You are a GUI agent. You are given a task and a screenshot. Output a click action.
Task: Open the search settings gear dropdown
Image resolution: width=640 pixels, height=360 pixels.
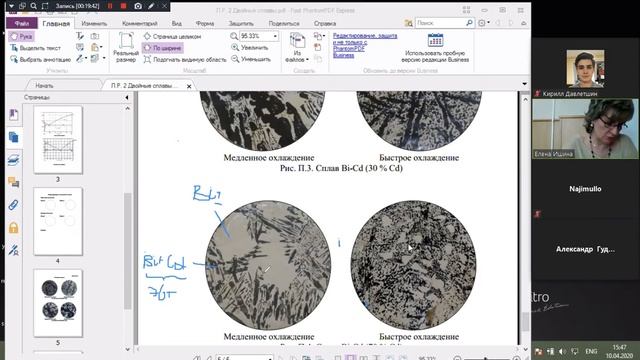[484, 23]
